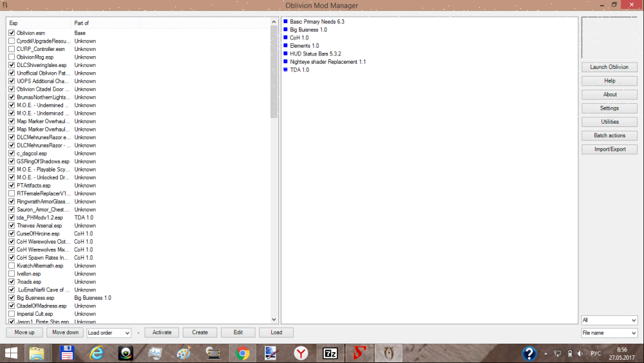The height and width of the screenshot is (363, 644).
Task: Open the Load order sort dropdown
Action: tap(109, 333)
